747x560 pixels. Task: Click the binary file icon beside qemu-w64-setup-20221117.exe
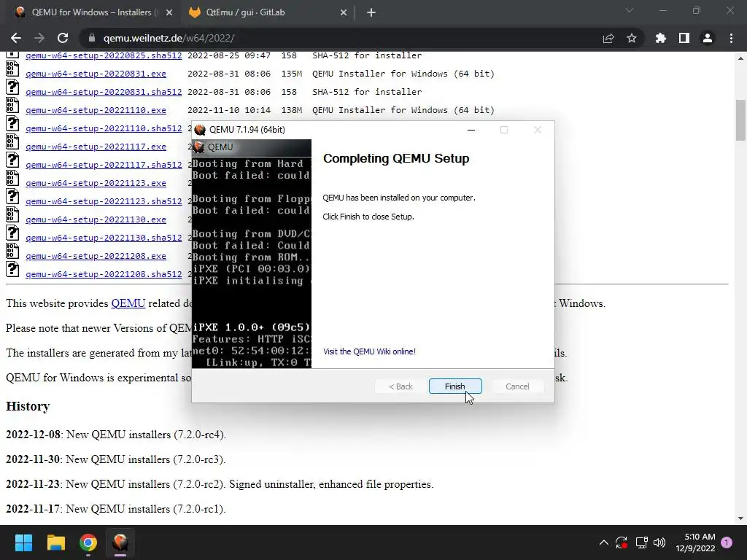click(x=12, y=141)
